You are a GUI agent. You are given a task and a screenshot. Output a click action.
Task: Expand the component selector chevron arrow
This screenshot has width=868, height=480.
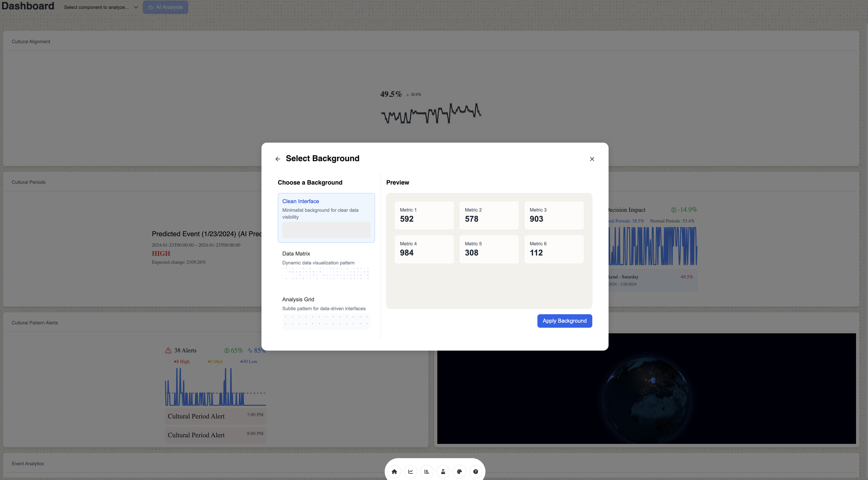pyautogui.click(x=136, y=7)
